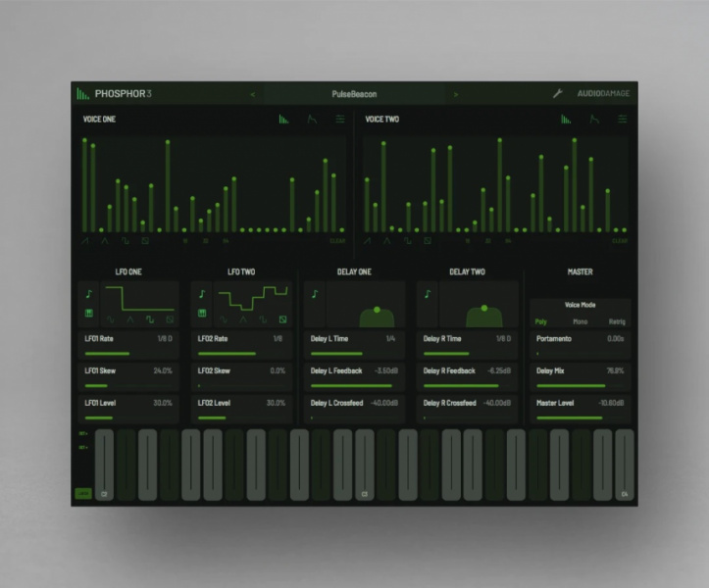This screenshot has width=709, height=588.
Task: Play the C4 key
Action: (x=625, y=465)
